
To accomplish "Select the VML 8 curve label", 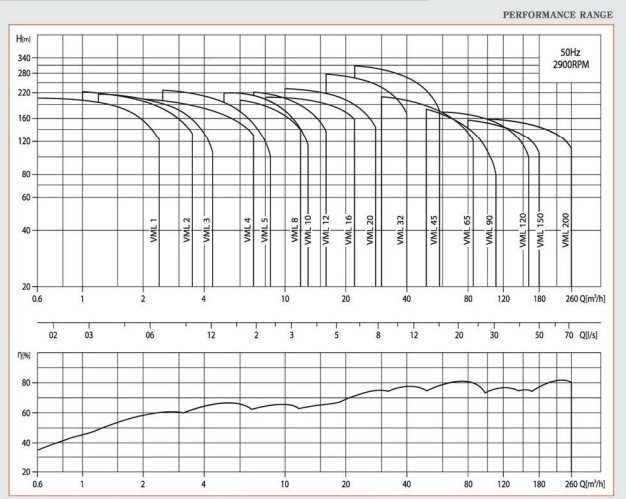I will pyautogui.click(x=295, y=230).
